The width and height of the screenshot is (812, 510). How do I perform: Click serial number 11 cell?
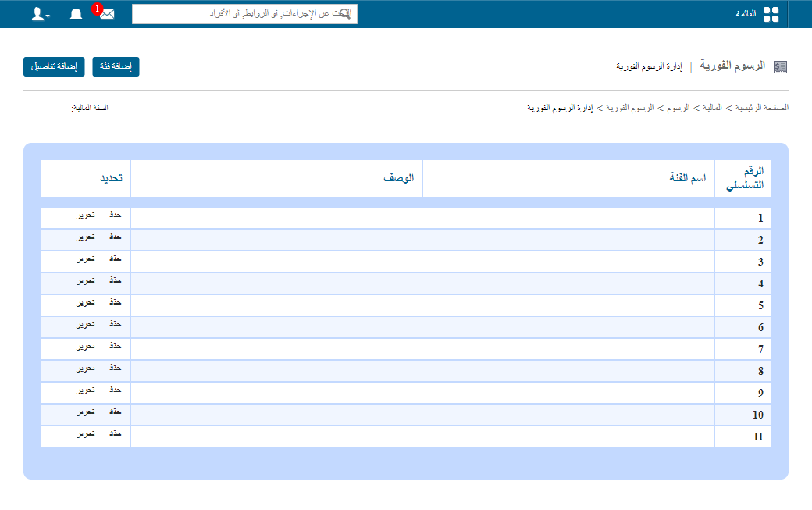(x=743, y=437)
